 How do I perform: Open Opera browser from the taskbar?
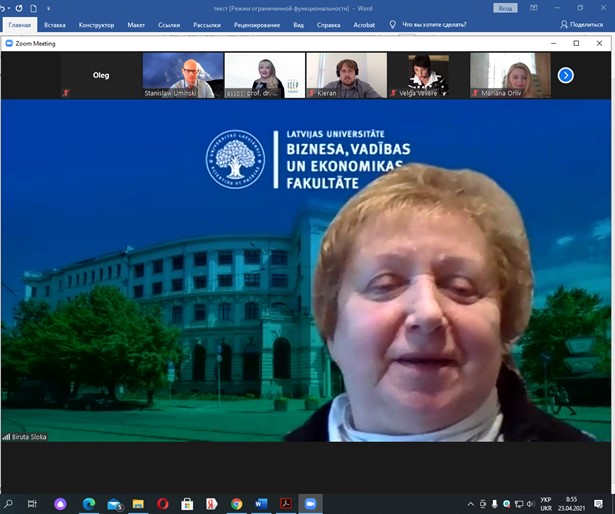(x=163, y=504)
